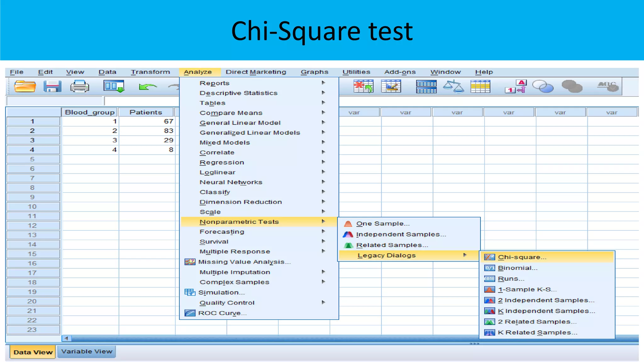The image size is (644, 362).
Task: Click the Recall recent dialogs icon
Action: pyautogui.click(x=114, y=86)
